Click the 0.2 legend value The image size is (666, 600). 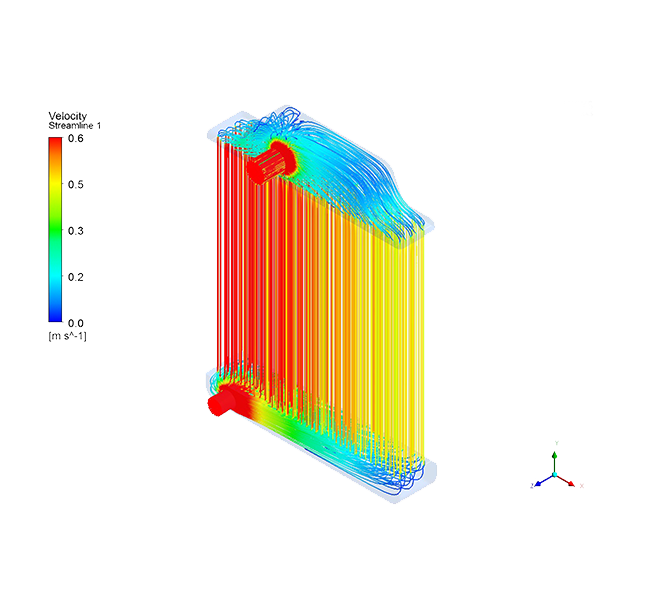tap(76, 277)
